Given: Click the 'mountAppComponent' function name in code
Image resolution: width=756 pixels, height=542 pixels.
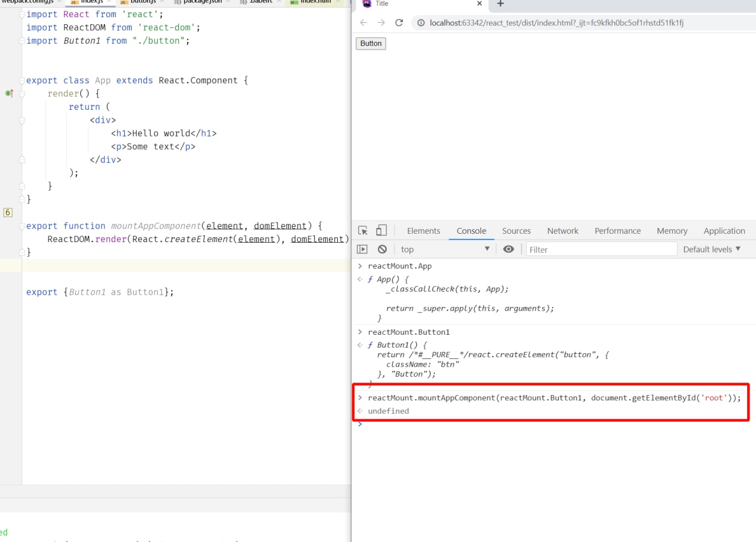Looking at the screenshot, I should coord(156,226).
